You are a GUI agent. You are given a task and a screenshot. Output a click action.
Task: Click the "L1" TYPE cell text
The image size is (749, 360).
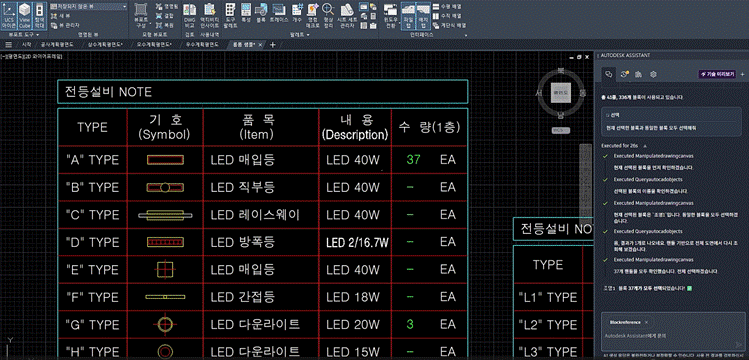548,297
